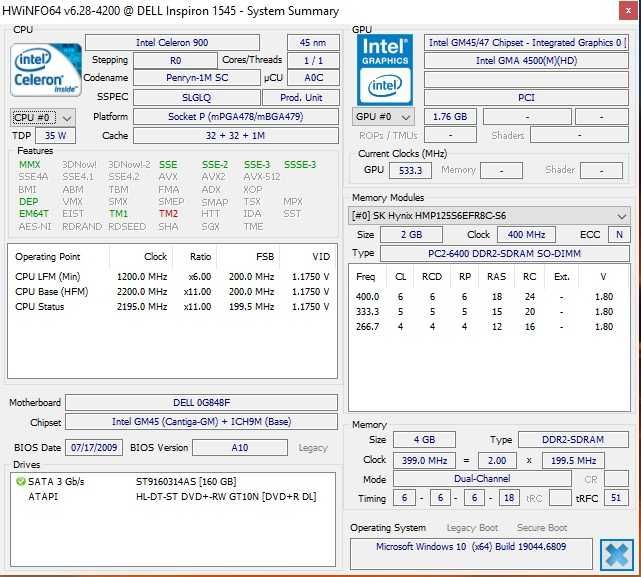Click the 45 nm process field
Screen dimensions: 641x577
tap(313, 43)
